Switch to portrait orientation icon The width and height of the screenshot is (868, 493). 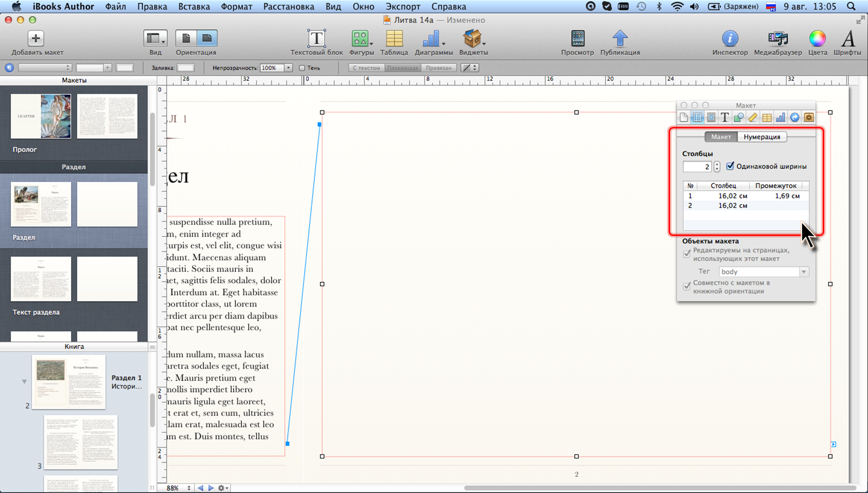coord(186,38)
